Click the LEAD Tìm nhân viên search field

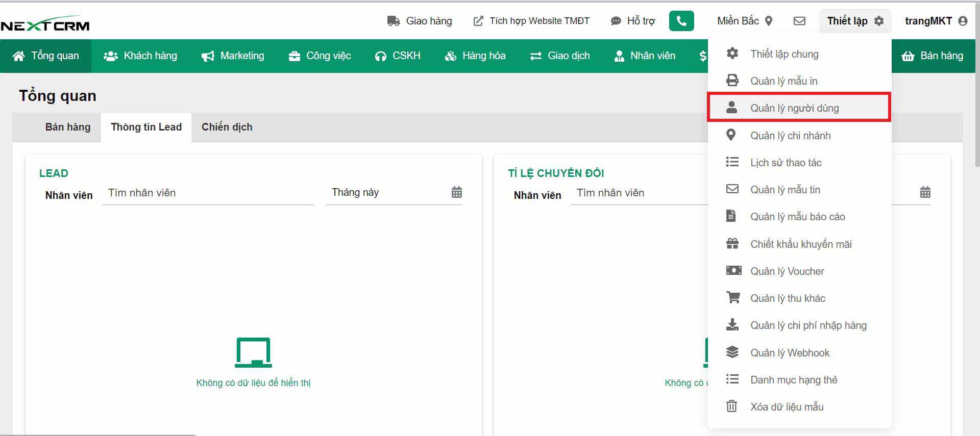207,193
